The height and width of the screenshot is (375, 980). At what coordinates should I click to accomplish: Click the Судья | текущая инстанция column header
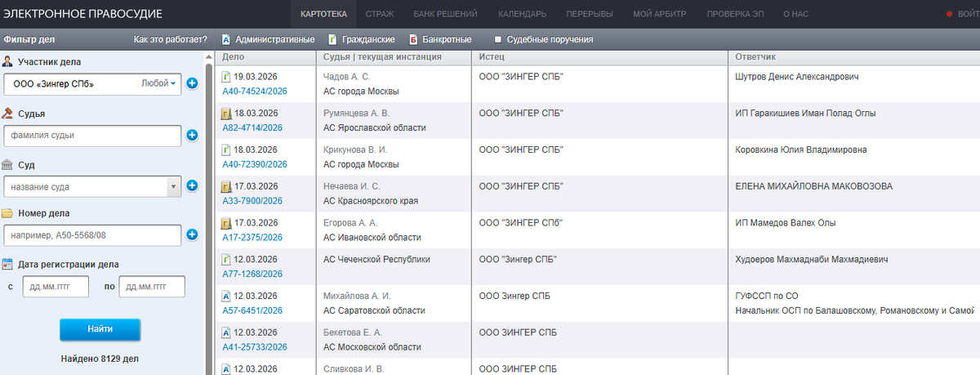coord(394,57)
